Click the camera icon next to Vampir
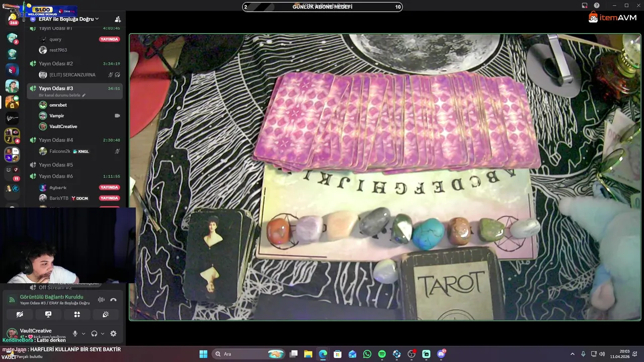 [x=117, y=116]
